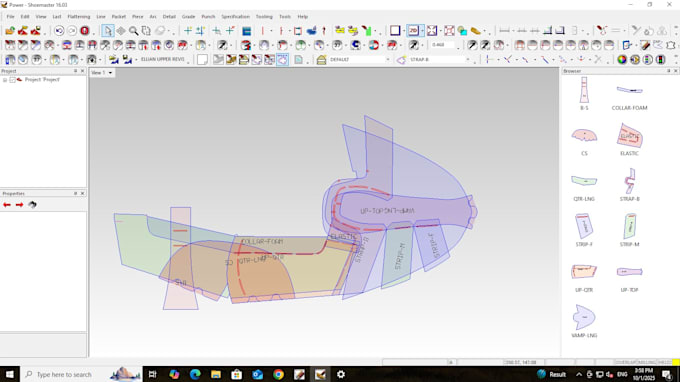Select the ELASTIC piece thumbnail
The image size is (680, 382).
[630, 135]
